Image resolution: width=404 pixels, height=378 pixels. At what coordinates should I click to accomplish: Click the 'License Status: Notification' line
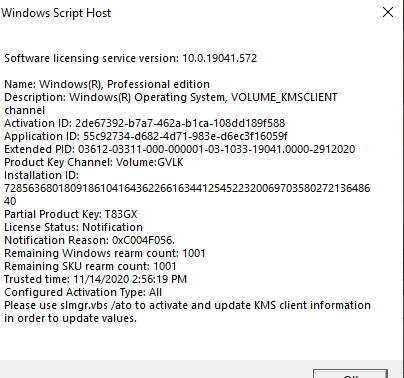(x=73, y=227)
